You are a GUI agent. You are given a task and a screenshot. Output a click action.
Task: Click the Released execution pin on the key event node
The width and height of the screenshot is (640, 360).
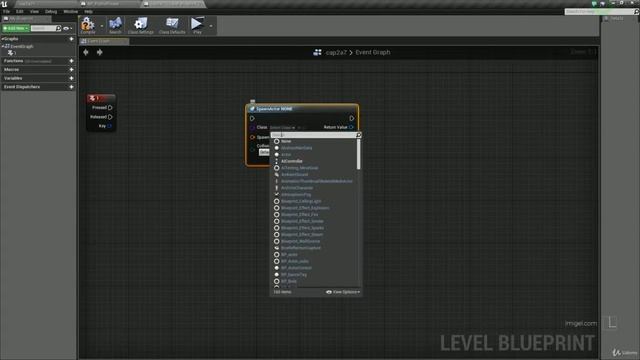(x=110, y=117)
